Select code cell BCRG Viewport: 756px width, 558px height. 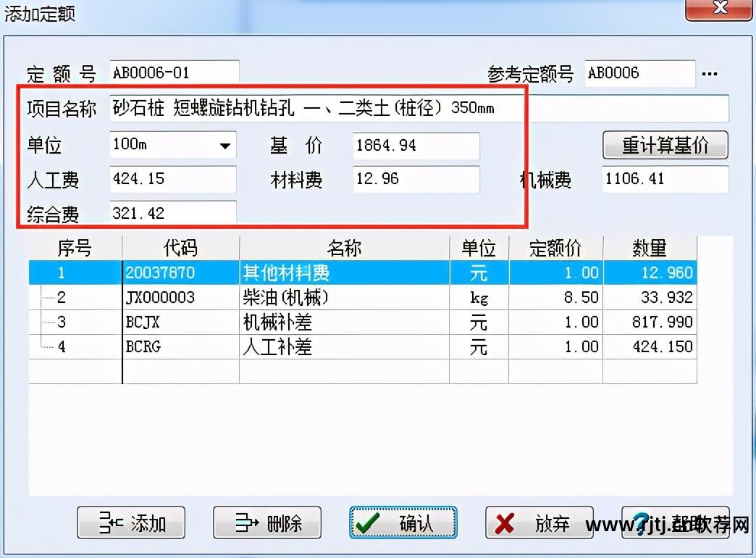click(181, 346)
